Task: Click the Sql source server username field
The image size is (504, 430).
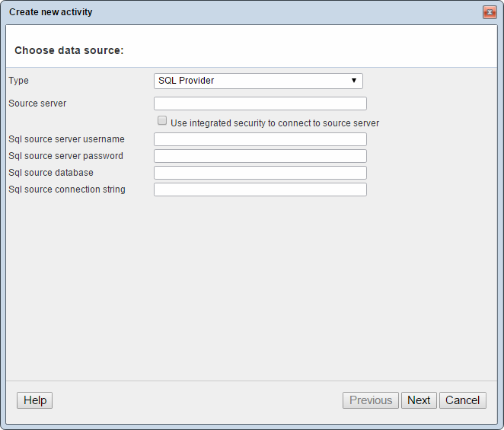Action: (260, 139)
